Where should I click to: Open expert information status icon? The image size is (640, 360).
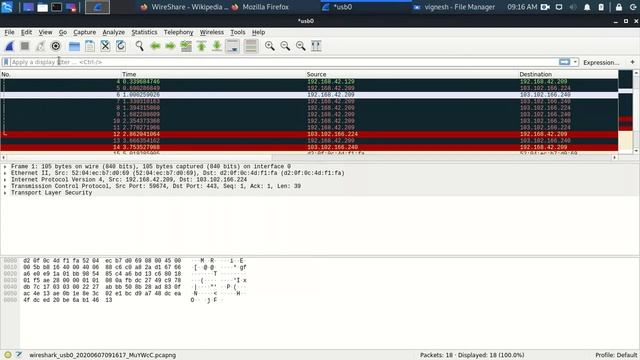(8, 355)
